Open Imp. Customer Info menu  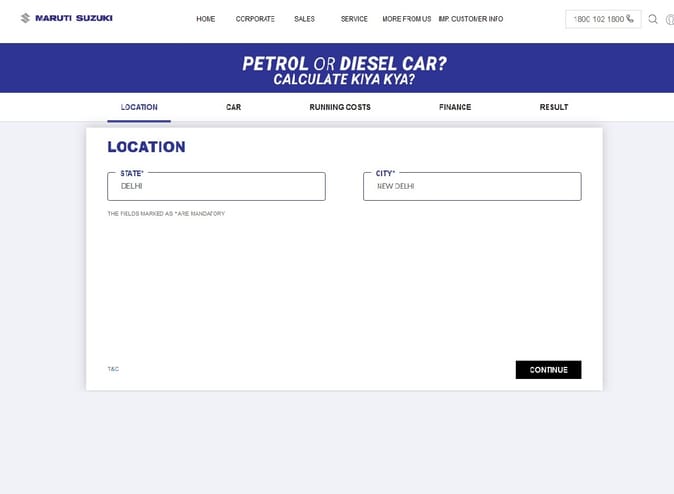coord(471,19)
